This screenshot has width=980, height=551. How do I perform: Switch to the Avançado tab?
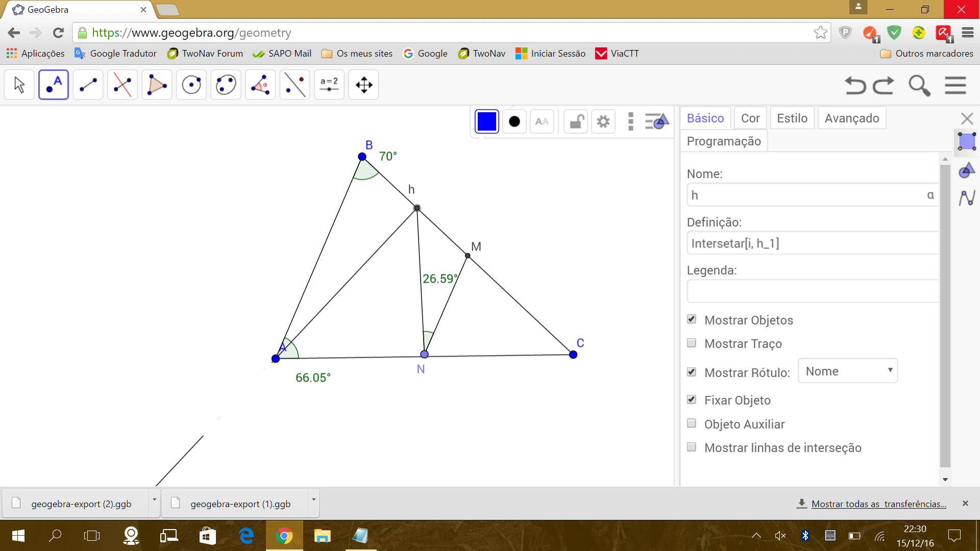pyautogui.click(x=852, y=118)
